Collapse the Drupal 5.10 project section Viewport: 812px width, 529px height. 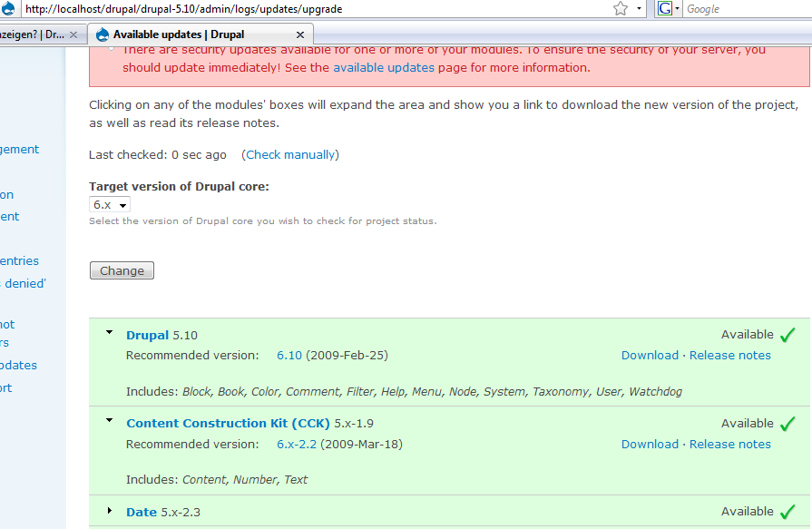tap(110, 333)
